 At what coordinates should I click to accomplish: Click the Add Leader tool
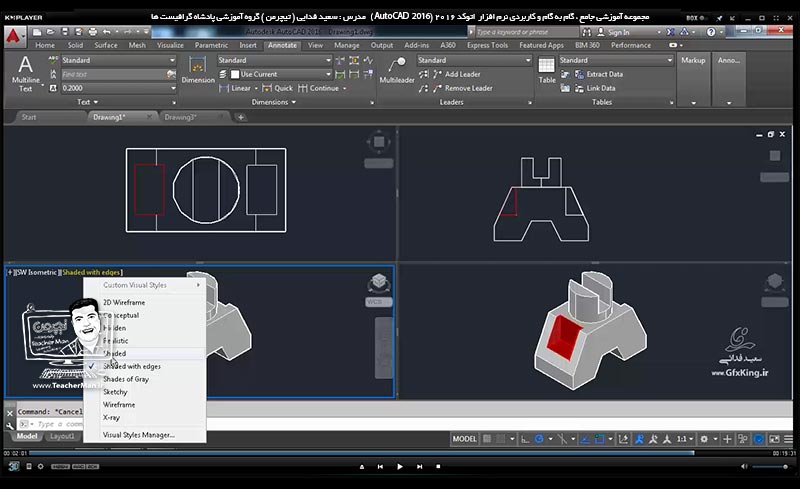pos(456,74)
